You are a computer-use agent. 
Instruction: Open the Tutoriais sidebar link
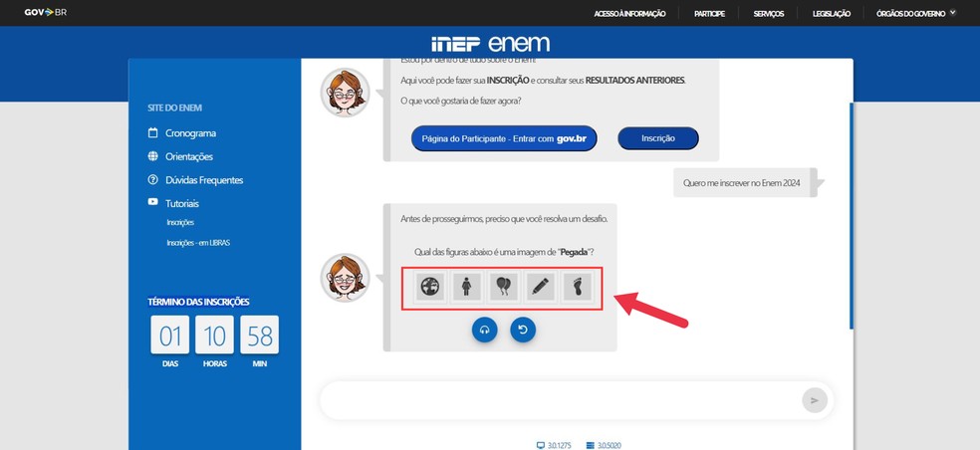(x=182, y=203)
